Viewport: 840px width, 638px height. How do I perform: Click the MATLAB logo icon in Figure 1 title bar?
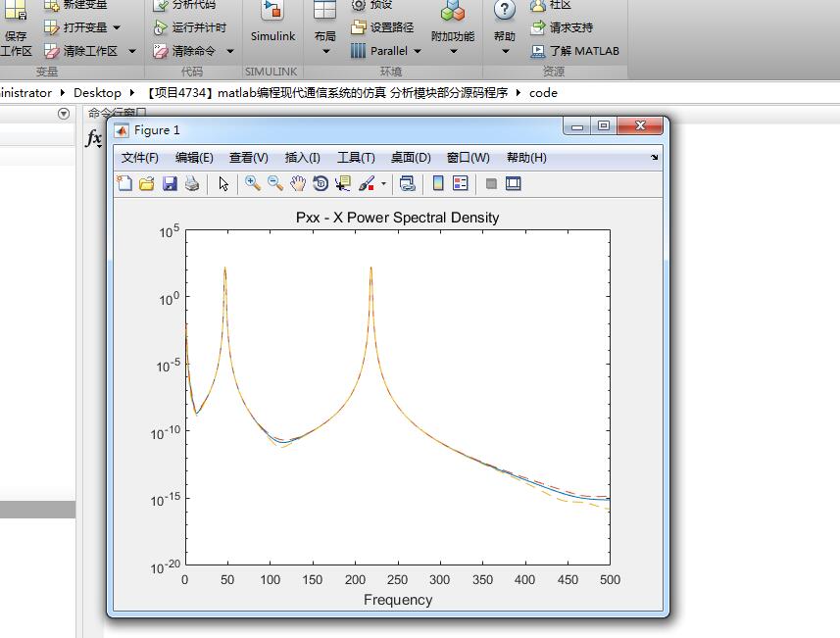click(x=122, y=130)
